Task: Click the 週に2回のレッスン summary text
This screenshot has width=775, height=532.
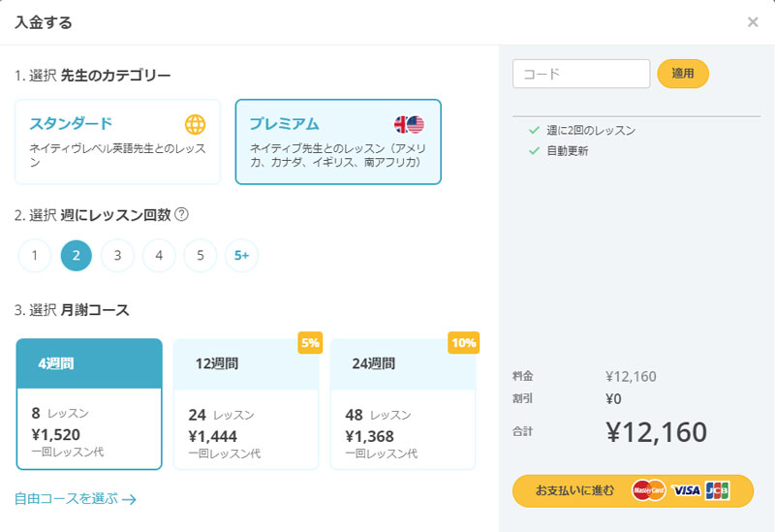Action: (x=591, y=131)
